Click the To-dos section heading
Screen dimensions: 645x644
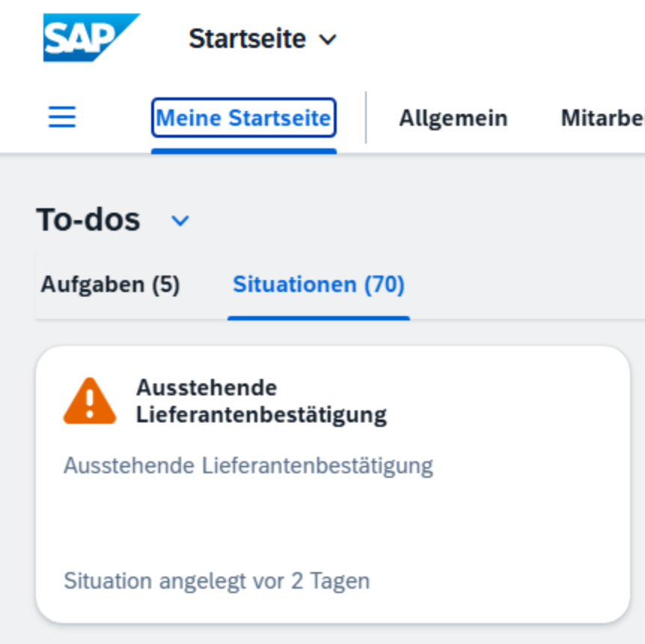[x=88, y=220]
